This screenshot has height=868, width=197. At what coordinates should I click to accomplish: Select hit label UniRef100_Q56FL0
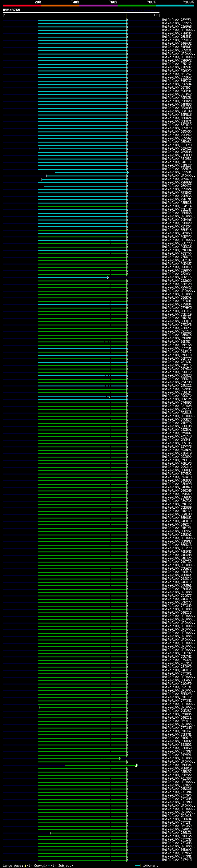point(177,355)
